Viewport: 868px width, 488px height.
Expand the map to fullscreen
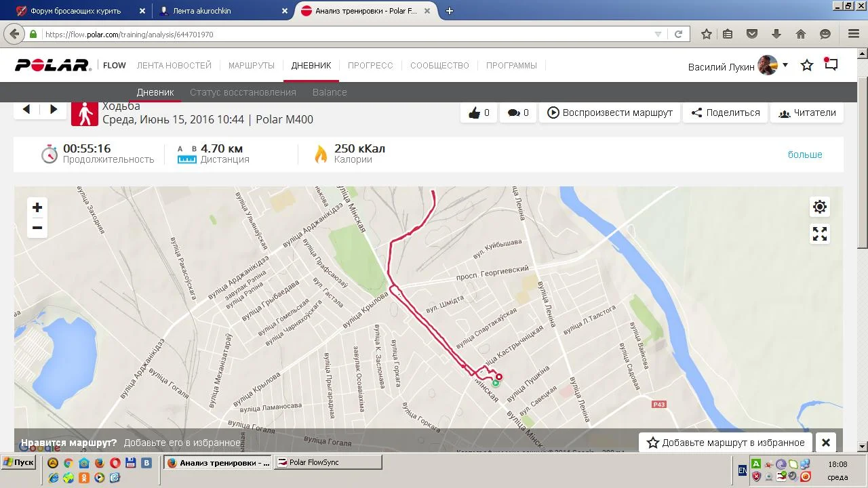pos(820,234)
